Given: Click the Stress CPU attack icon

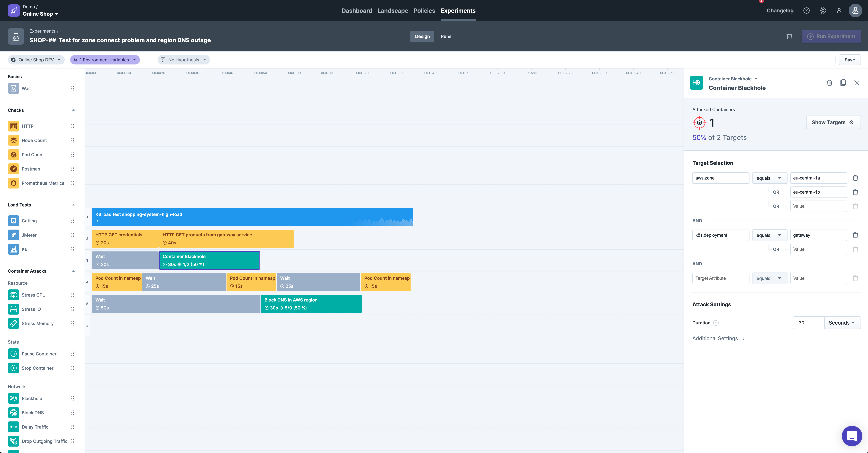Looking at the screenshot, I should pos(13,295).
